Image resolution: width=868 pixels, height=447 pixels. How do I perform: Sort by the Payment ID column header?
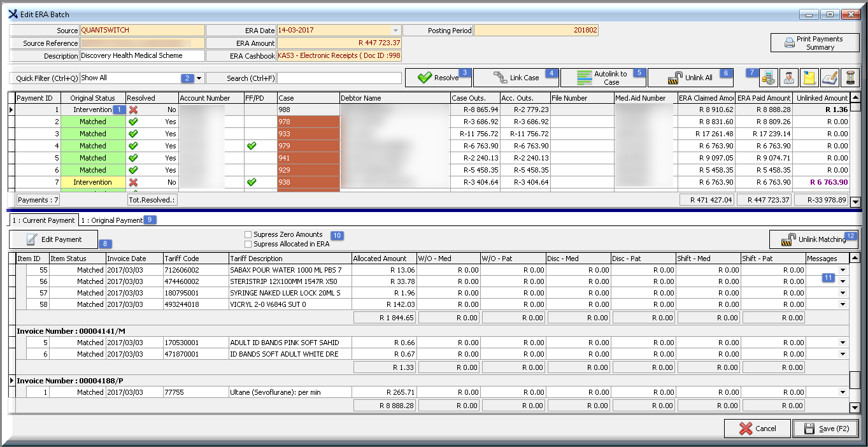click(38, 98)
